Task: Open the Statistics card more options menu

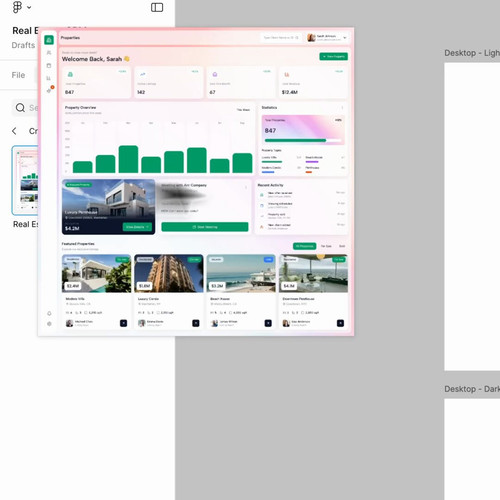Action: (x=342, y=108)
